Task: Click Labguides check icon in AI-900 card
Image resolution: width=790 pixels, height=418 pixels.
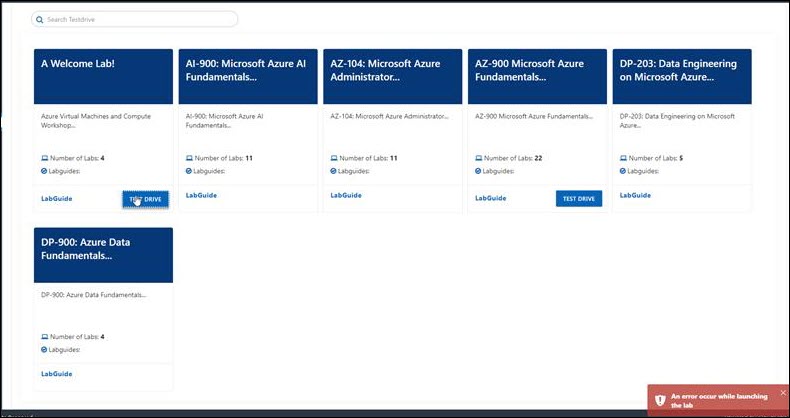Action: pyautogui.click(x=188, y=171)
